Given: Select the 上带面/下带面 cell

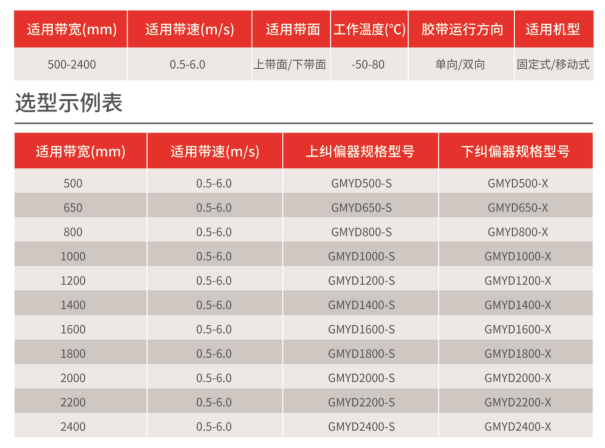Looking at the screenshot, I should coord(290,64).
